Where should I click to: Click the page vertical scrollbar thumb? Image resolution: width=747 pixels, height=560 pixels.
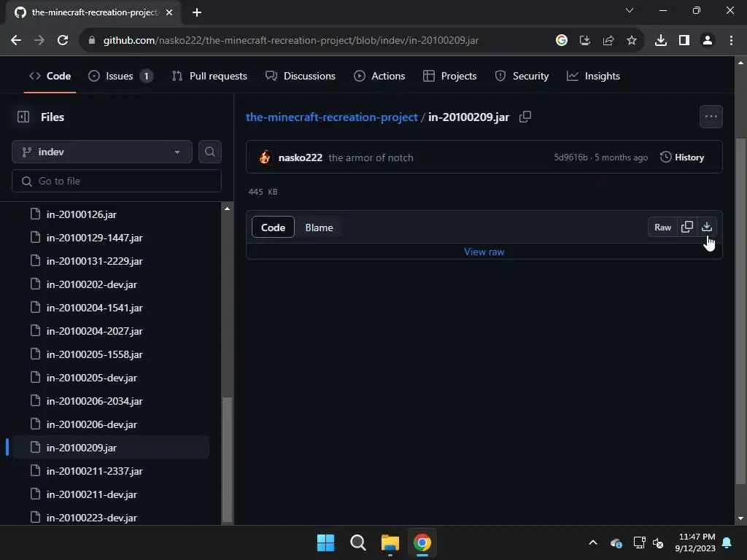tap(740, 312)
